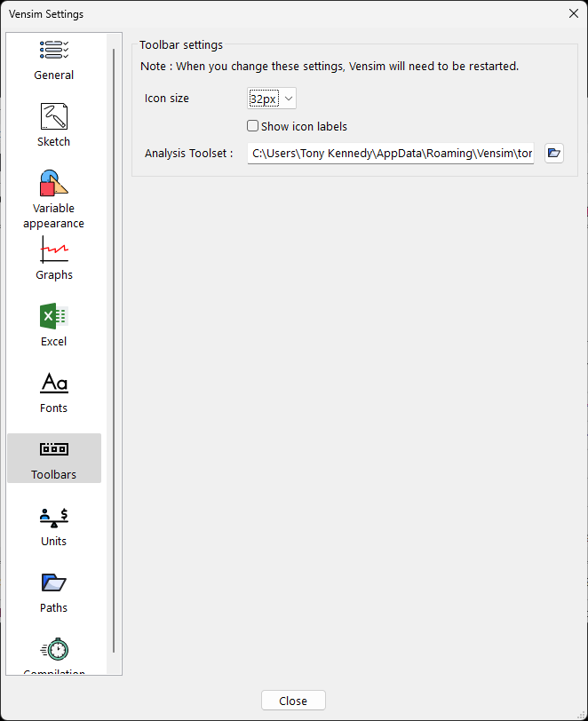Switch to 'Variable appearance' via its text label
The height and width of the screenshot is (721, 588).
tap(54, 216)
